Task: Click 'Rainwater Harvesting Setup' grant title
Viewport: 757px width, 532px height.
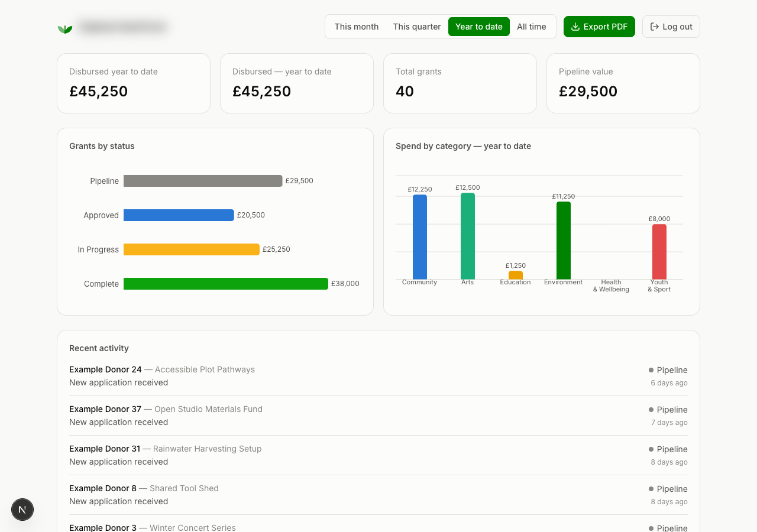Action: click(207, 449)
